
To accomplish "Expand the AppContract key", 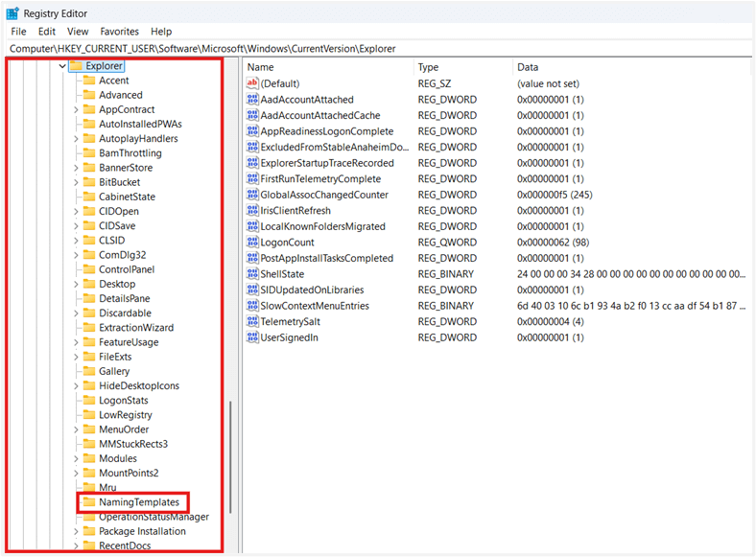I will tap(76, 110).
